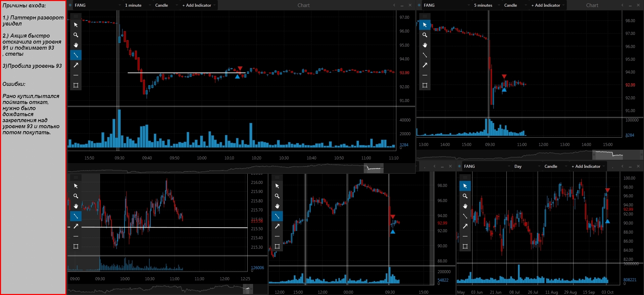Click the left chevron in the Day chart header

click(623, 166)
